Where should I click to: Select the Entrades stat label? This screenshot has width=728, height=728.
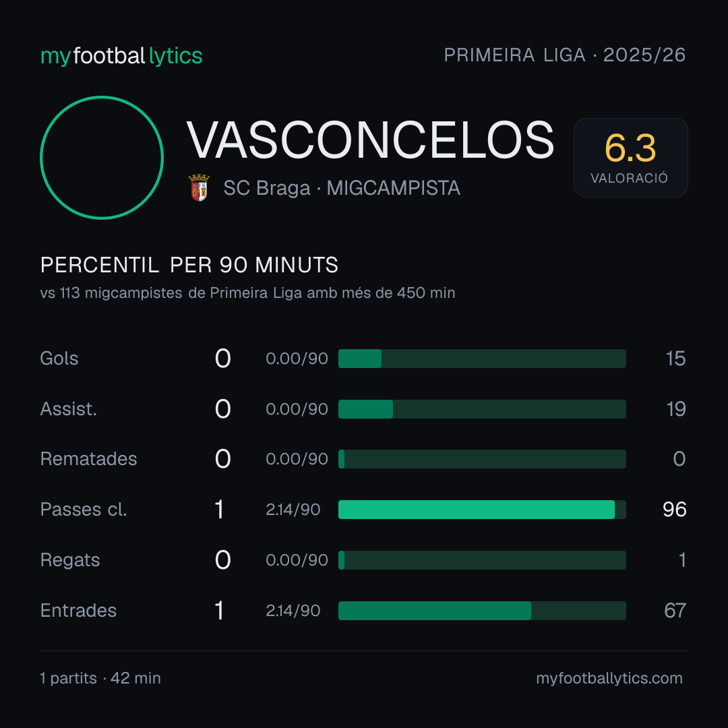click(78, 611)
